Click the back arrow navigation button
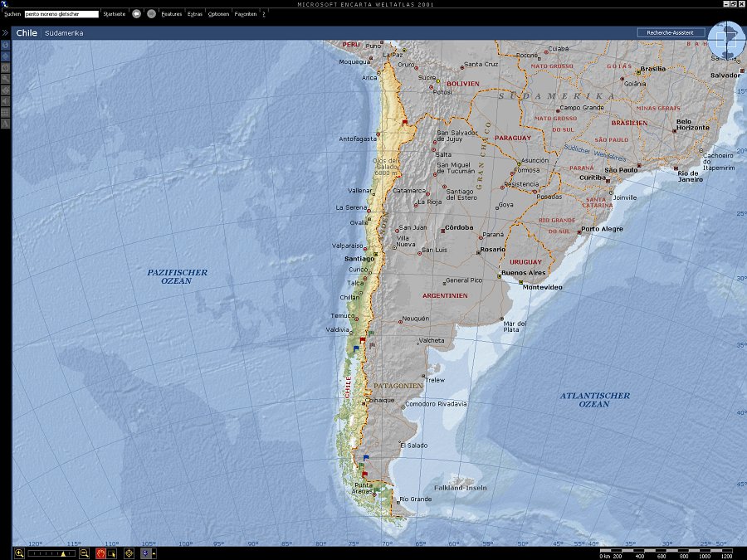 click(x=136, y=14)
